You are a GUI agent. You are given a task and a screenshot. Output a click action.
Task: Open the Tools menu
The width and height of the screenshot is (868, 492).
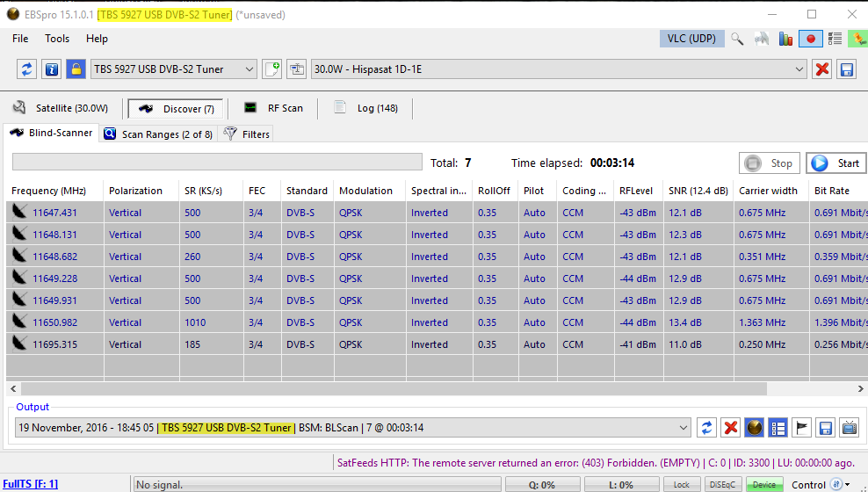click(57, 39)
